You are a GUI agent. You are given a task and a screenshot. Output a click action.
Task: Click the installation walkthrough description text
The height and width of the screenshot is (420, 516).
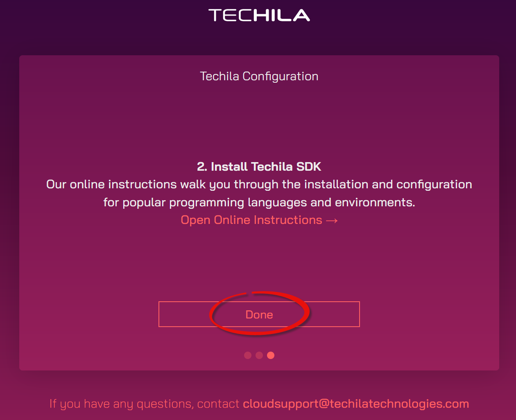[259, 185]
